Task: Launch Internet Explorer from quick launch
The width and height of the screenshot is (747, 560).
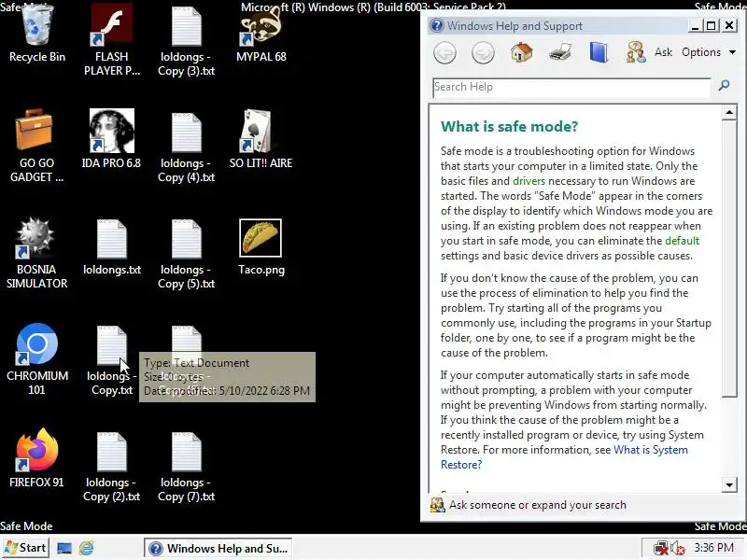Action: click(x=87, y=549)
